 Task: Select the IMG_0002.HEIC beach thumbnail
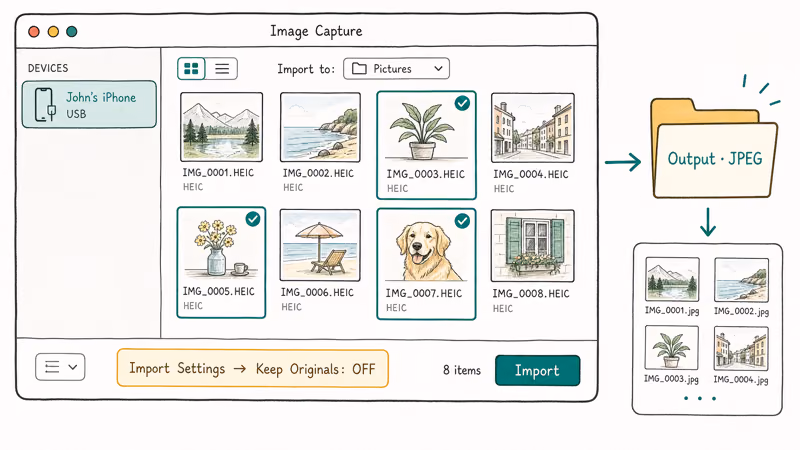(320, 127)
